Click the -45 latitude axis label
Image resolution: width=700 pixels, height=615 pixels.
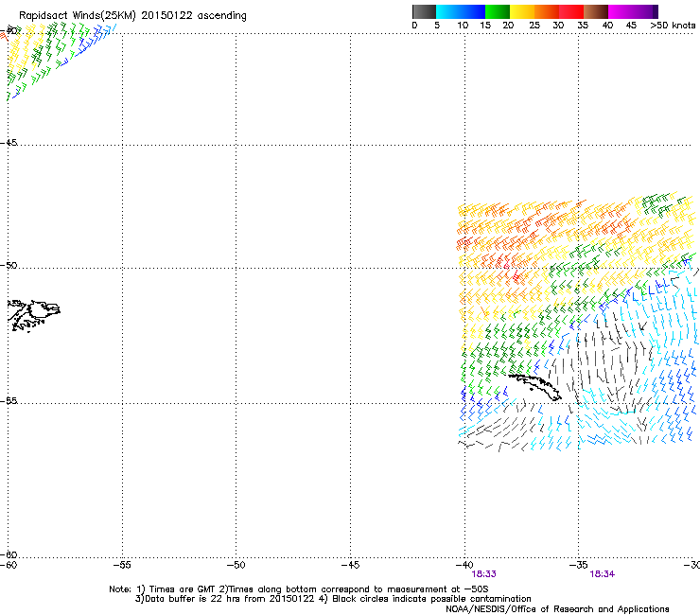coord(9,143)
